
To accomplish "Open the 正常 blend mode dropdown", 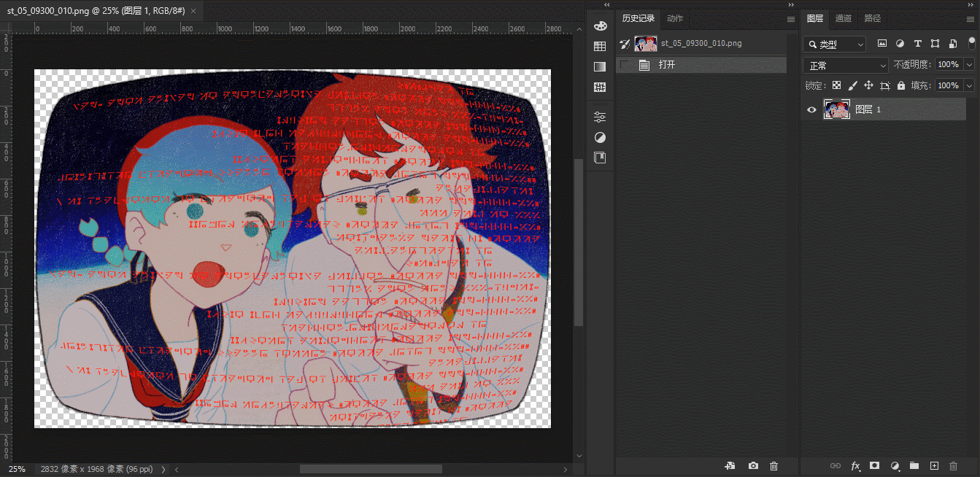I will (846, 65).
